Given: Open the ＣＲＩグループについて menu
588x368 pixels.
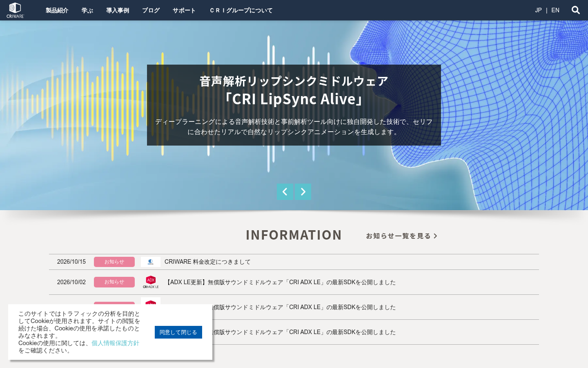Looking at the screenshot, I should [241, 10].
